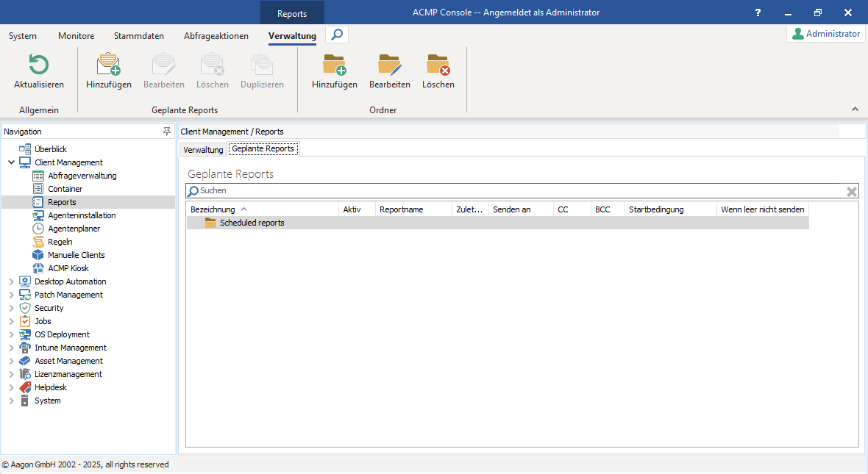The image size is (868, 474).
Task: Click Löschen in Geplante Reports group
Action: pyautogui.click(x=212, y=71)
